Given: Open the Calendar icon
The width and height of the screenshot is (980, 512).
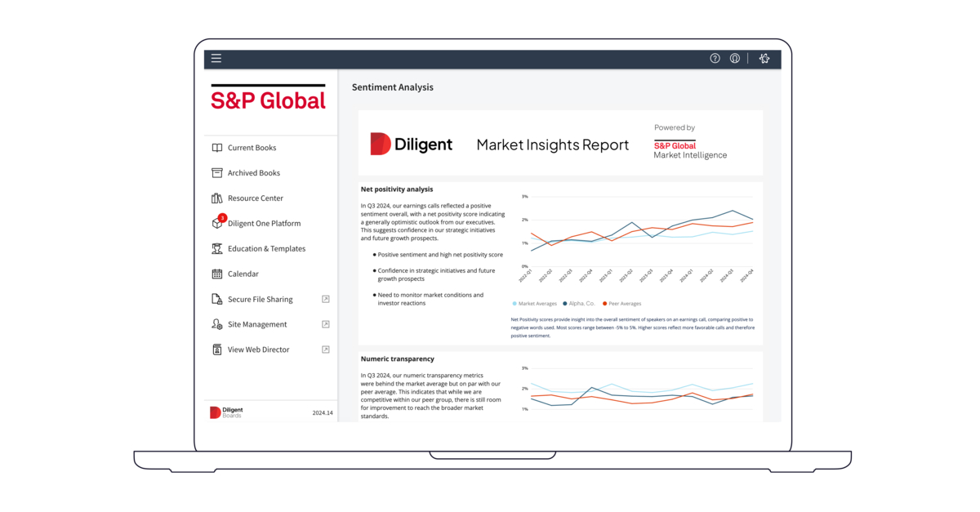Looking at the screenshot, I should coord(215,274).
